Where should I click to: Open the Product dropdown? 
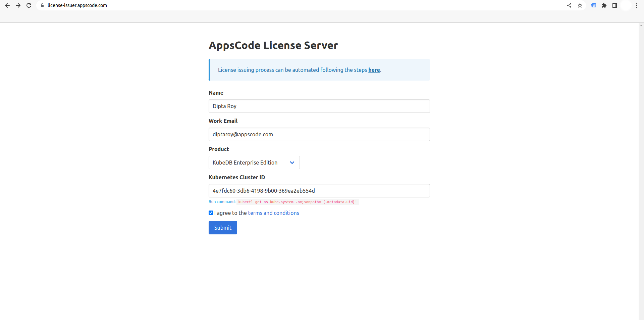(x=254, y=163)
